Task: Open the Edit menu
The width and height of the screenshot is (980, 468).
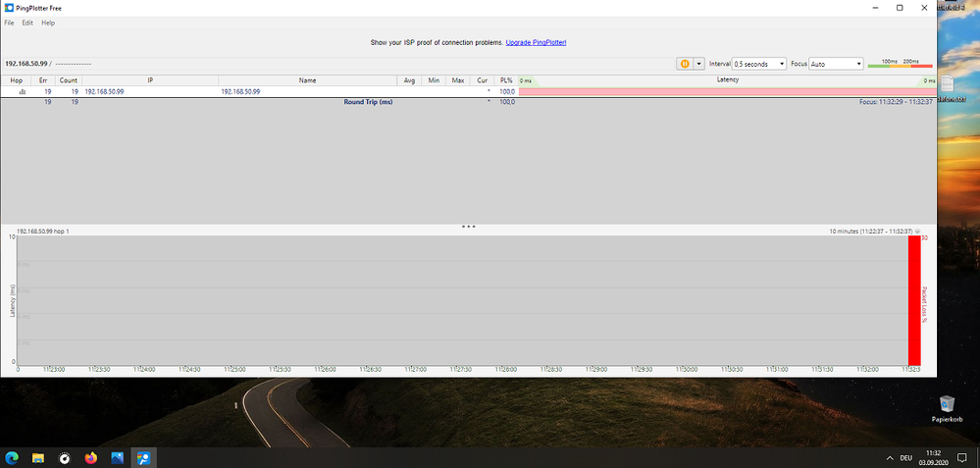Action: point(27,23)
